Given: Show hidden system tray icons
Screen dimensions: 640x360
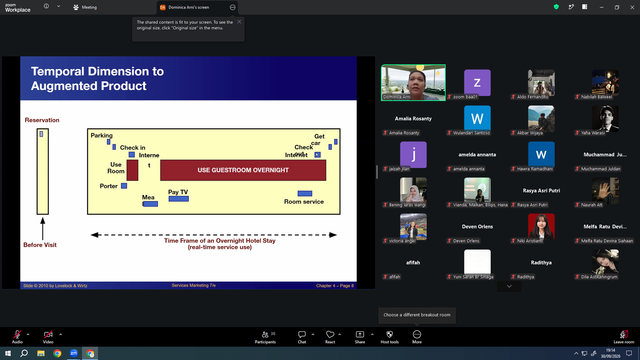Looking at the screenshot, I should pyautogui.click(x=576, y=353).
